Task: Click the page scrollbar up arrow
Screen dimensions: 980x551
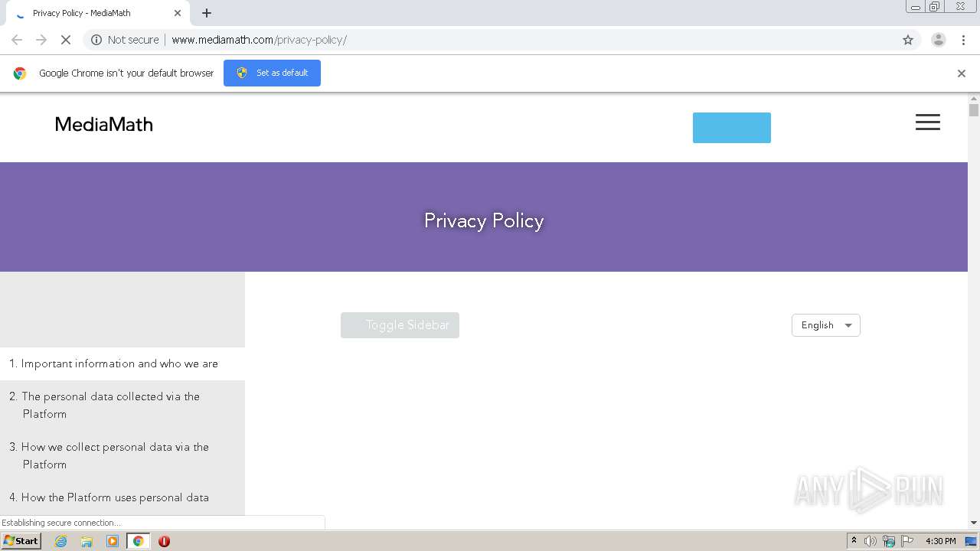Action: (x=974, y=99)
